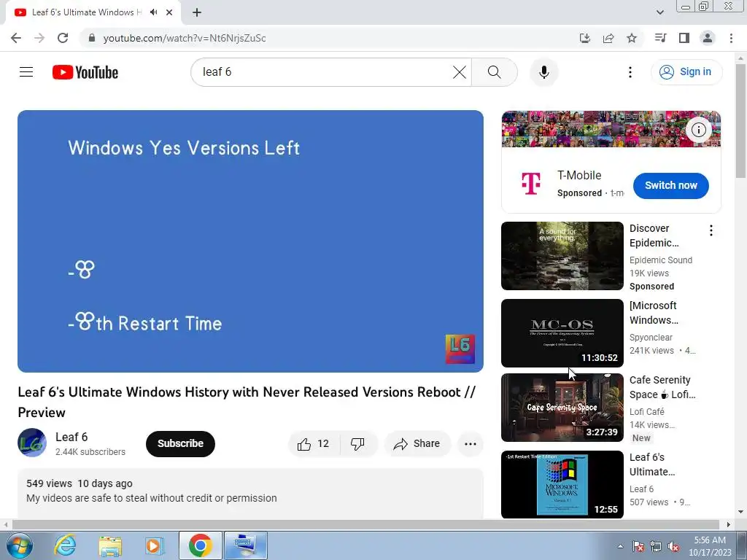Toggle Chrome side panel
Screen dimensions: 747x560
[x=684, y=38]
